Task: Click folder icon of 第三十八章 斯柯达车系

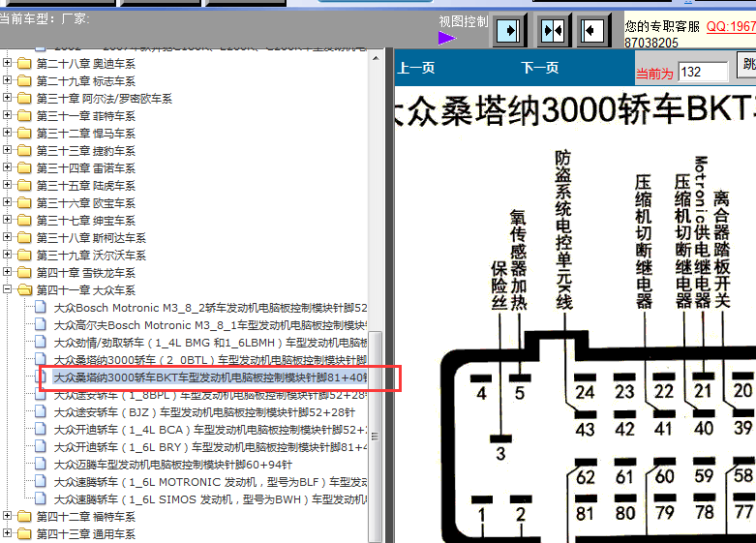Action: (x=24, y=238)
